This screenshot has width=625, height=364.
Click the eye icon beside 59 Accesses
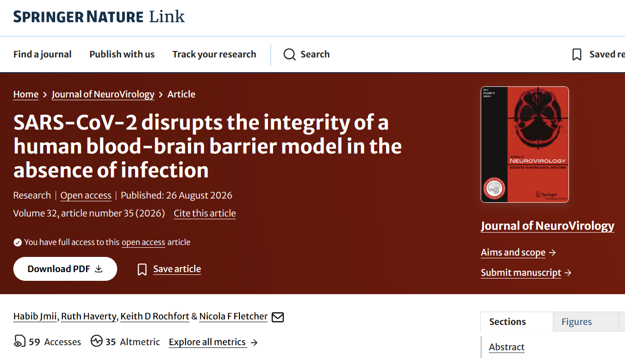pyautogui.click(x=19, y=341)
